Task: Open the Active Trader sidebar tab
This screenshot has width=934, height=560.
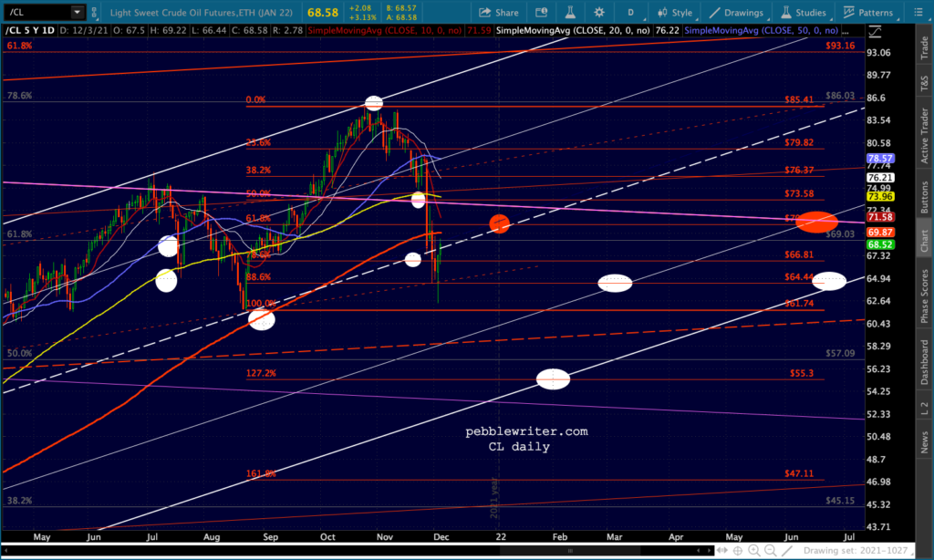Action: pyautogui.click(x=925, y=135)
